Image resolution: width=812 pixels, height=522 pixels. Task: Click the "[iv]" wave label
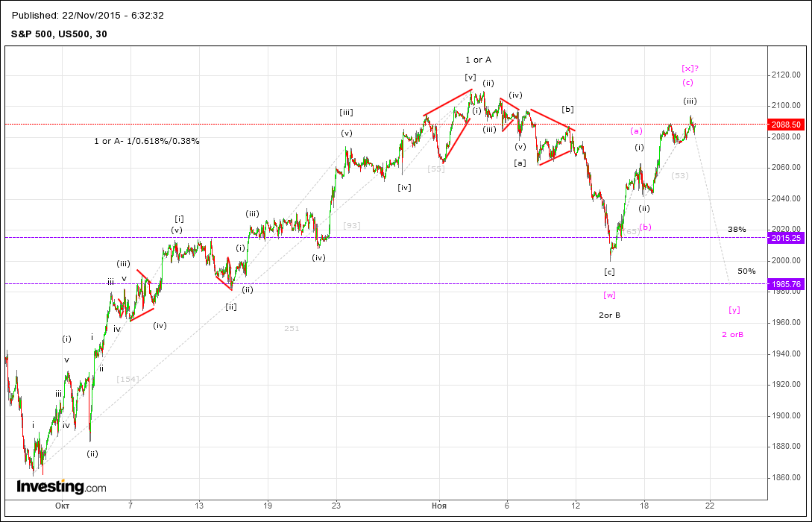[404, 187]
